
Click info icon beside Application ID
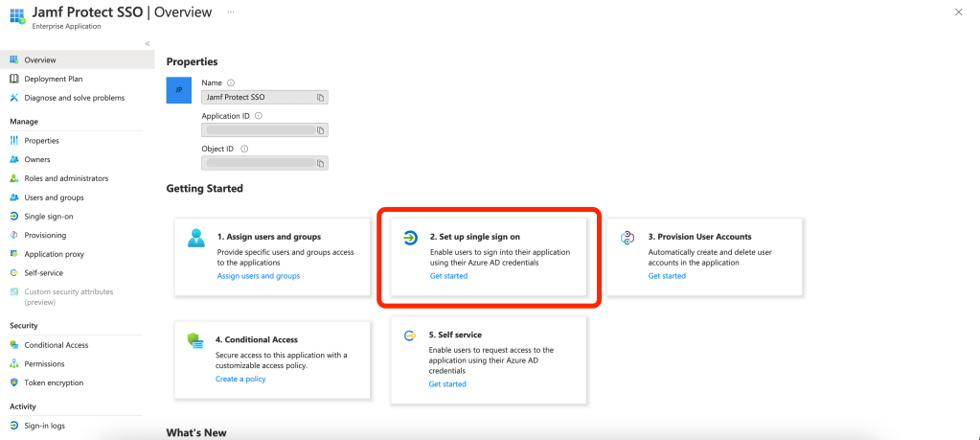(x=259, y=116)
